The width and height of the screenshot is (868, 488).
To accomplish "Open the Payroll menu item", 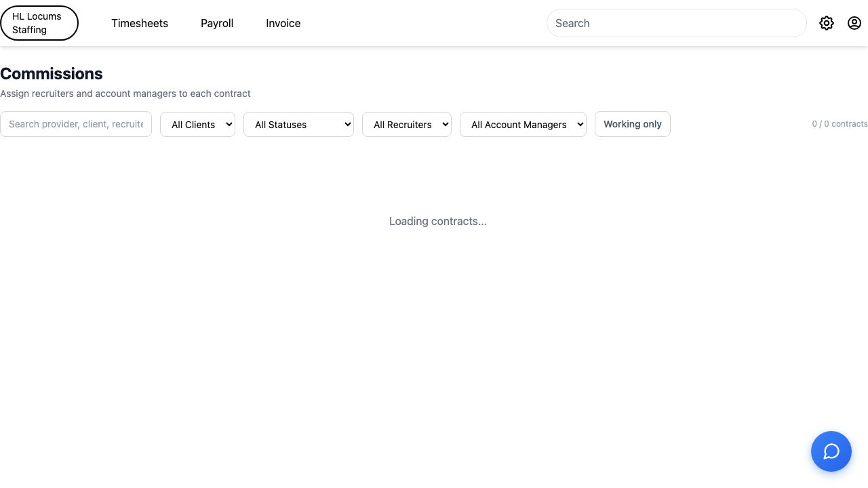I will point(217,23).
